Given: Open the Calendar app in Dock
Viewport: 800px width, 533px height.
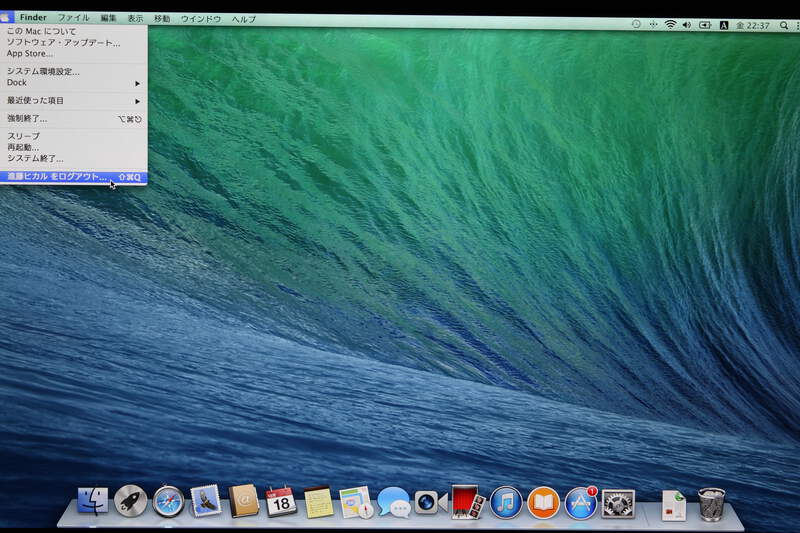Looking at the screenshot, I should pyautogui.click(x=281, y=500).
